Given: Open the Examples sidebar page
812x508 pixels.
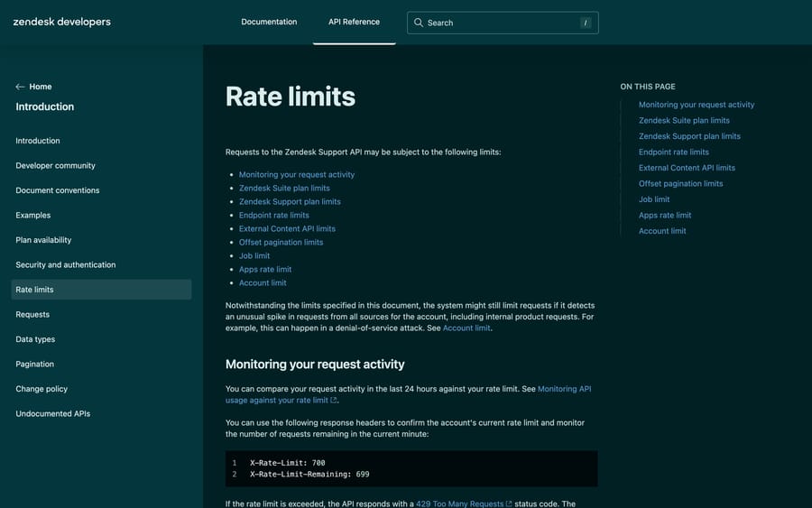Looking at the screenshot, I should coord(33,216).
